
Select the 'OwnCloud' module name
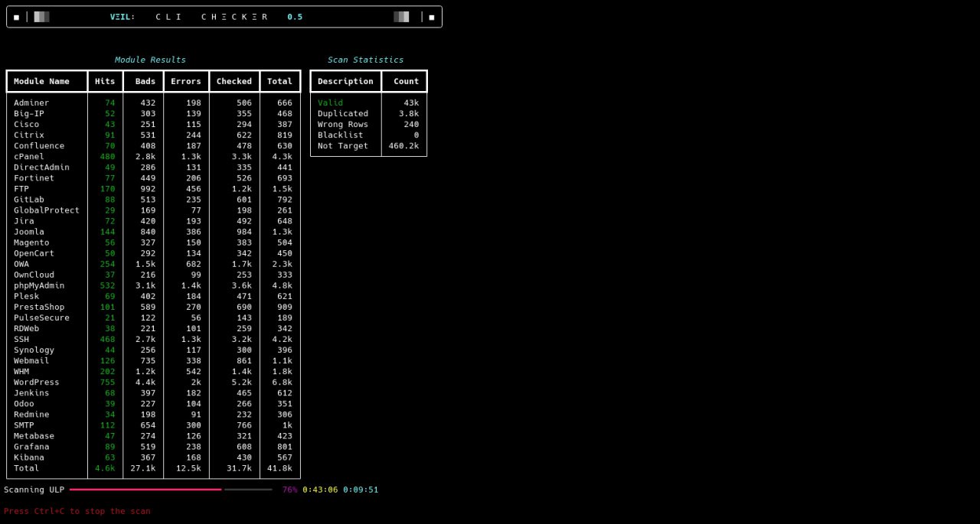tap(34, 274)
